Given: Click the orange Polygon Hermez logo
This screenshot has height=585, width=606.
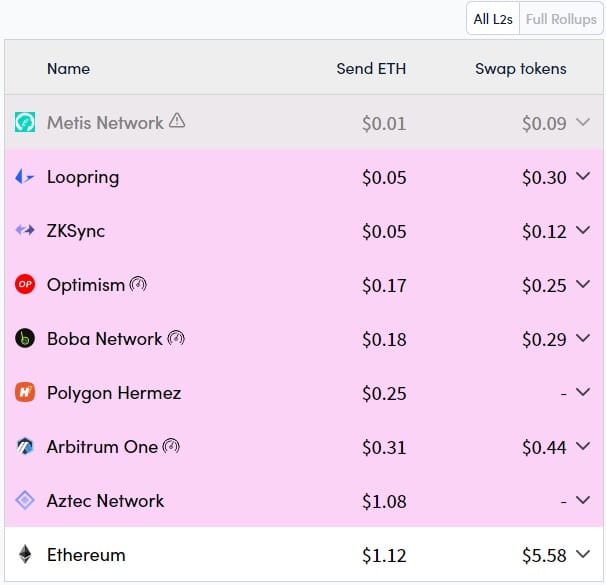Looking at the screenshot, I should [25, 392].
